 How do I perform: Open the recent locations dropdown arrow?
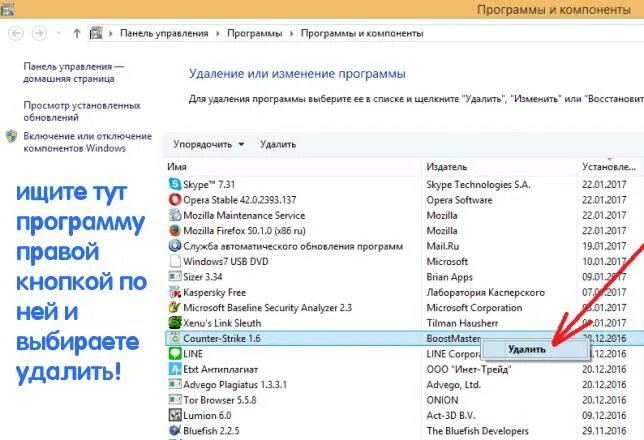pyautogui.click(x=59, y=33)
